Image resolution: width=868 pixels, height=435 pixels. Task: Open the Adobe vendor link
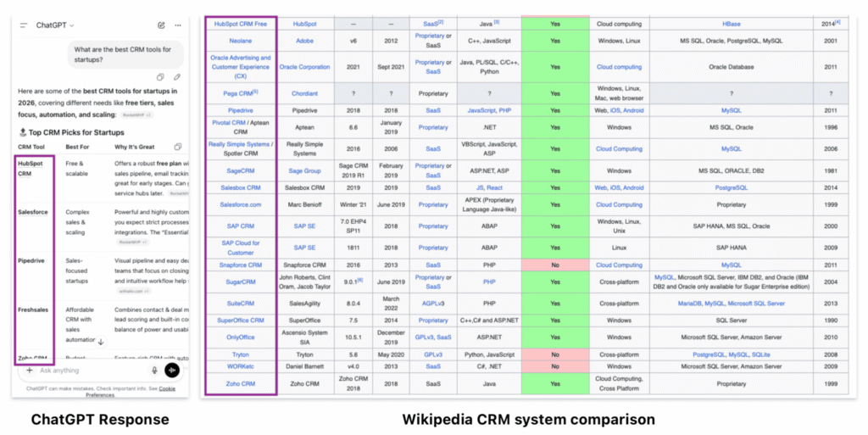(x=304, y=41)
